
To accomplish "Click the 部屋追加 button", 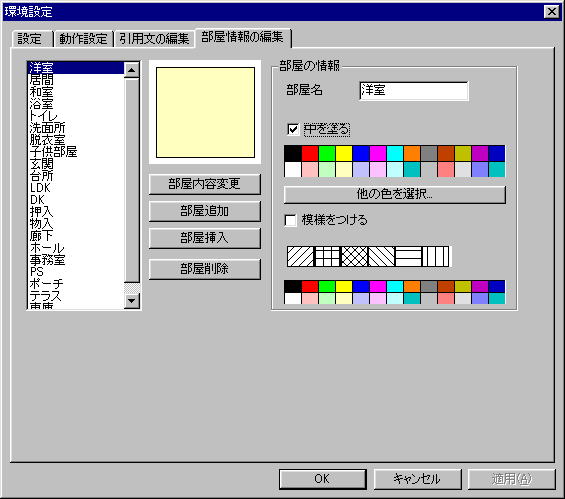I will coord(205,211).
